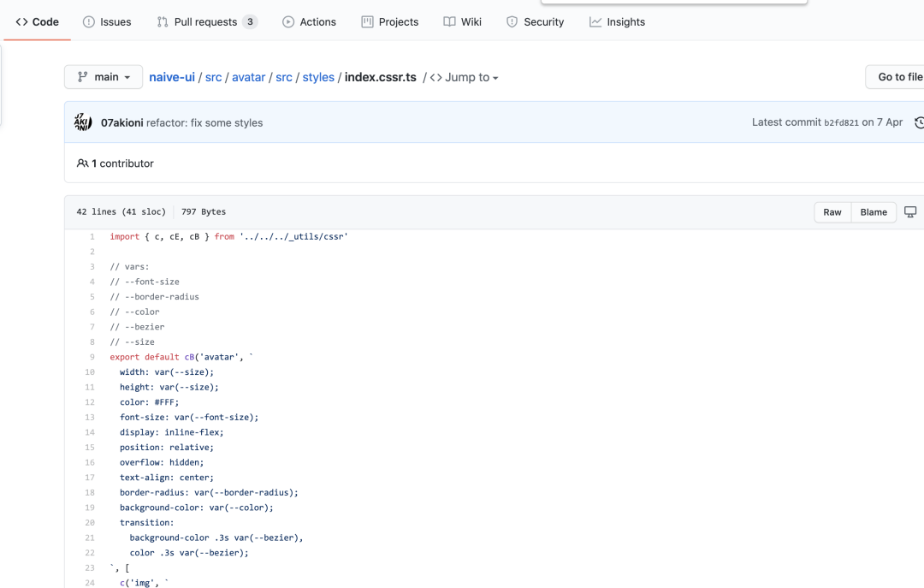Click the desktop monitor icon beside Blame
This screenshot has width=924, height=588.
coord(910,212)
